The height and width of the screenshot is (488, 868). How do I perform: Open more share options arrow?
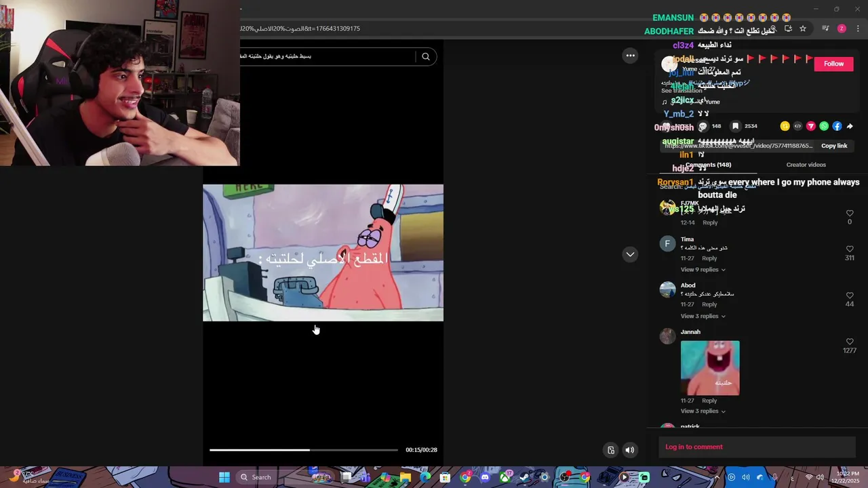850,126
